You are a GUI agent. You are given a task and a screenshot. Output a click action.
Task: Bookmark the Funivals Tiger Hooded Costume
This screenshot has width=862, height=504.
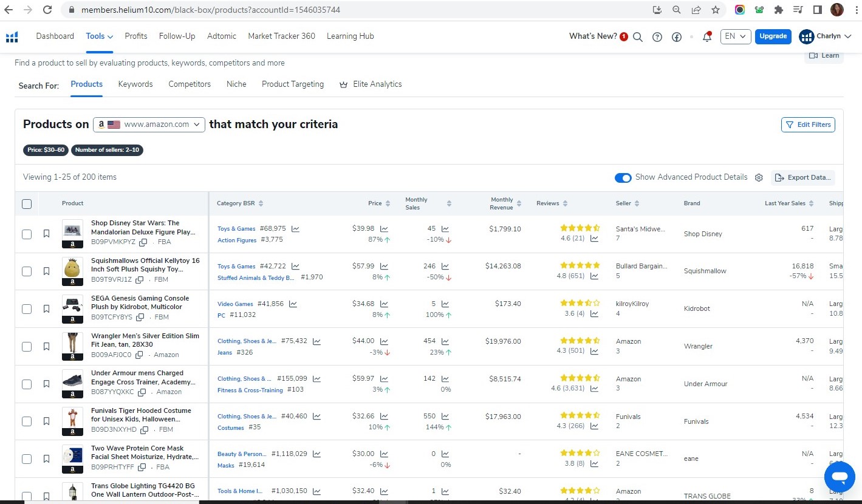coord(46,421)
